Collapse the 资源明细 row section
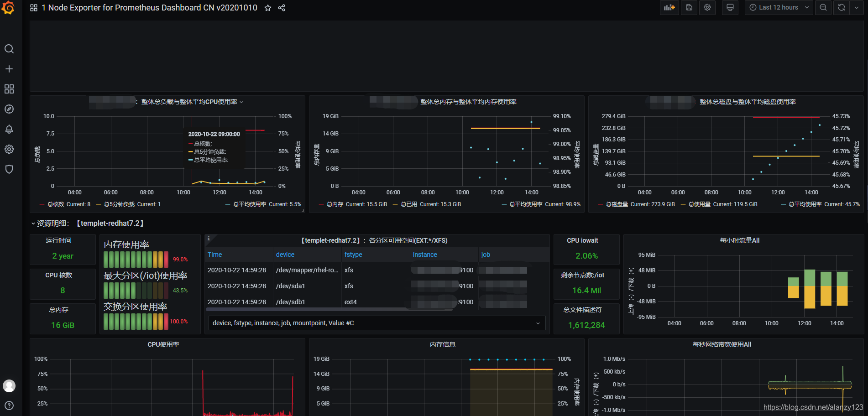This screenshot has height=416, width=868. point(87,224)
